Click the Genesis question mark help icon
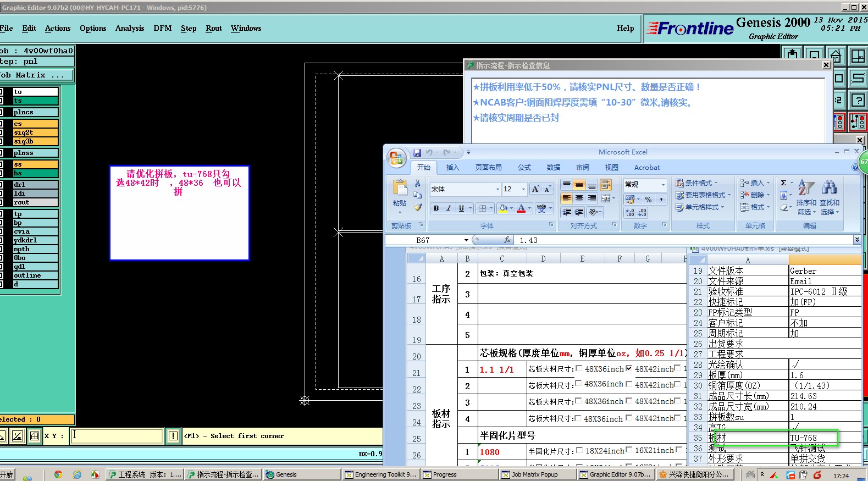The width and height of the screenshot is (868, 481). 858,100
